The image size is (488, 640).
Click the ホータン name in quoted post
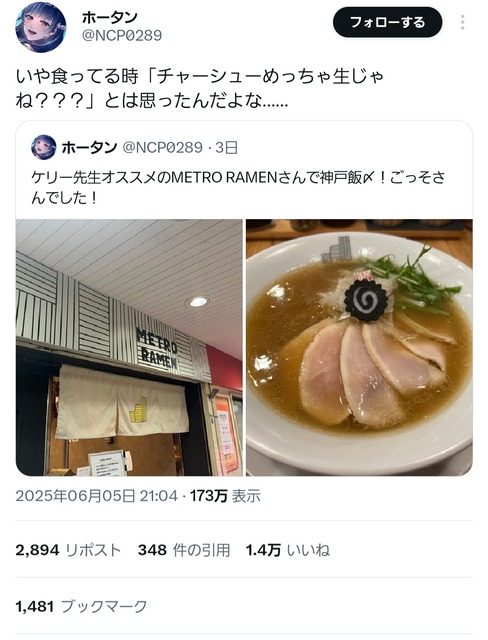[89, 147]
